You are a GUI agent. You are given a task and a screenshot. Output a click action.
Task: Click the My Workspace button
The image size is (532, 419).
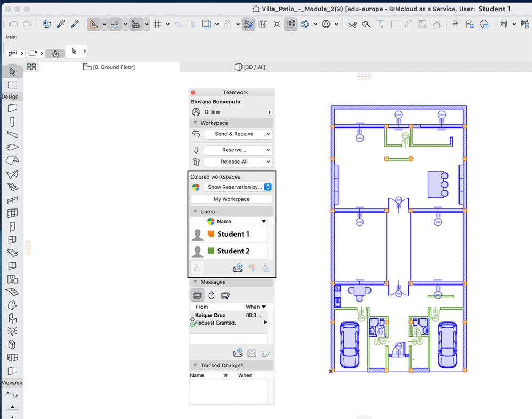pos(231,199)
